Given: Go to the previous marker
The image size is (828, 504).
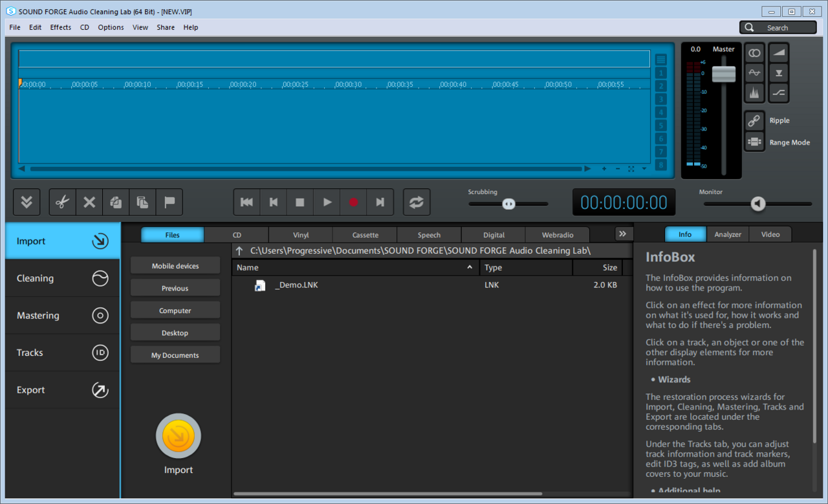Looking at the screenshot, I should pos(274,203).
